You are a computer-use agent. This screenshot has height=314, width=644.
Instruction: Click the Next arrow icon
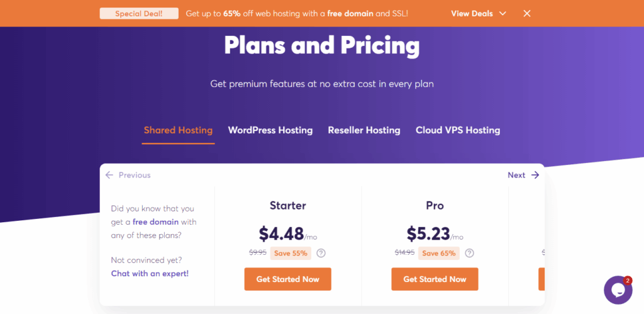535,175
